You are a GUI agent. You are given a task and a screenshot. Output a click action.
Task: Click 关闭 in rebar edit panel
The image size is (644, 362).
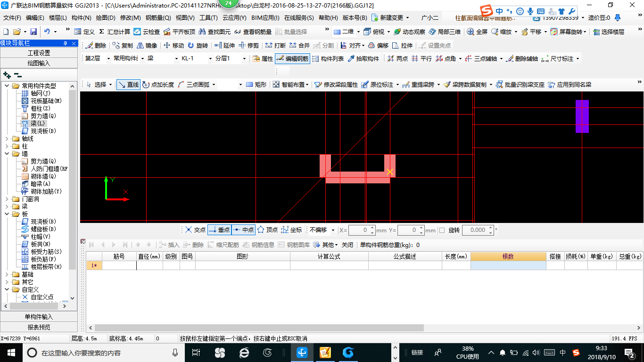pos(347,245)
